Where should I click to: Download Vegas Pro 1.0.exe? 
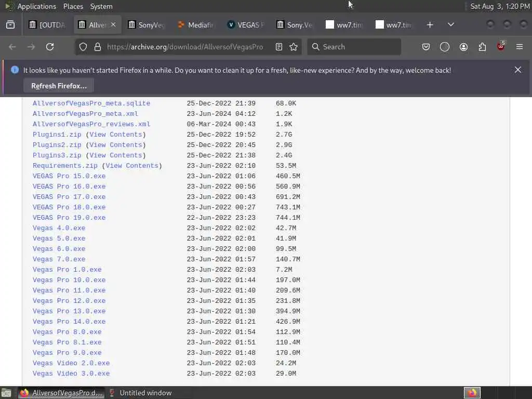coord(67,270)
